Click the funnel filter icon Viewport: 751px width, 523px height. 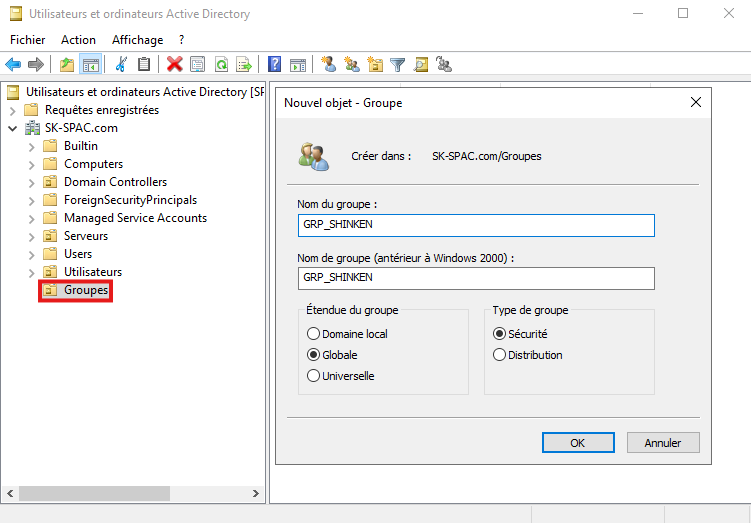coord(398,64)
